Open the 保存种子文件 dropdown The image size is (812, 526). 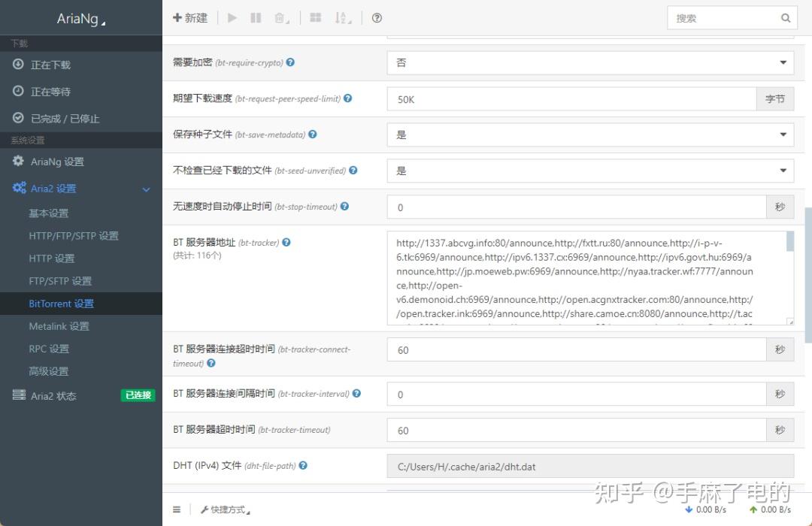pos(590,135)
